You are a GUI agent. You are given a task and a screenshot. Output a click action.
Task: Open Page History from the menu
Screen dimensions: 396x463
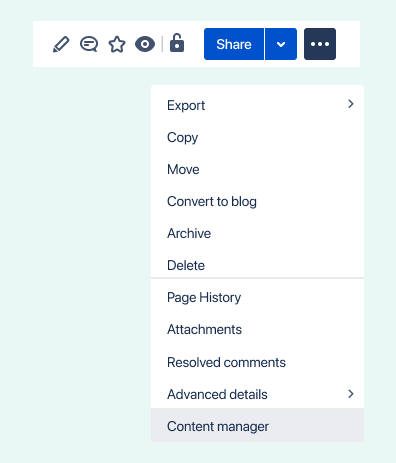pyautogui.click(x=257, y=297)
